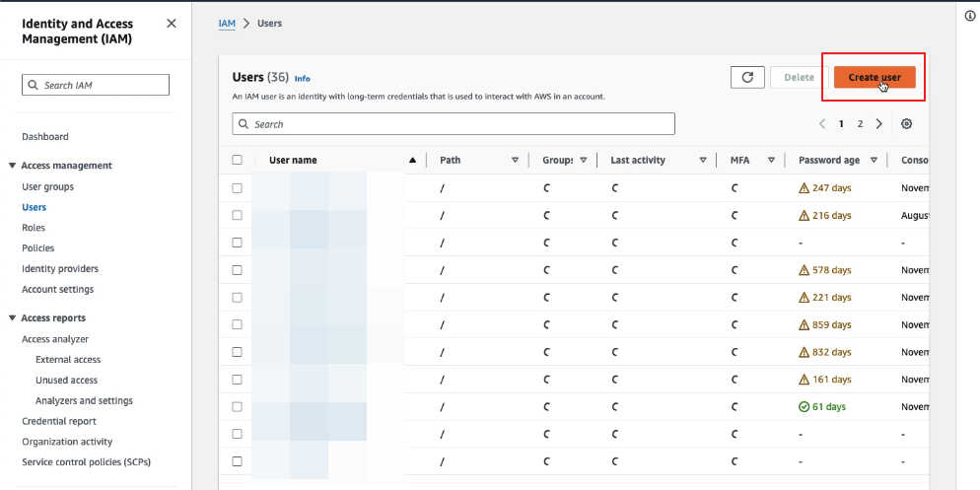Image resolution: width=980 pixels, height=490 pixels.
Task: Collapse the Access management section
Action: tap(12, 166)
